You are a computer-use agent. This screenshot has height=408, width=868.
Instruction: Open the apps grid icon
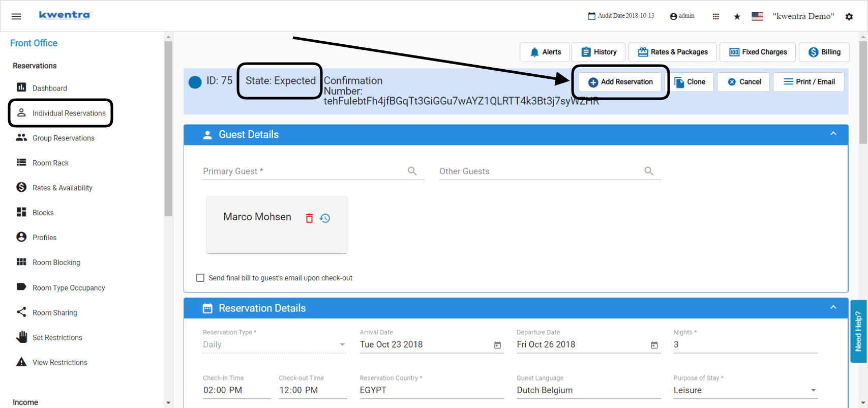(716, 16)
